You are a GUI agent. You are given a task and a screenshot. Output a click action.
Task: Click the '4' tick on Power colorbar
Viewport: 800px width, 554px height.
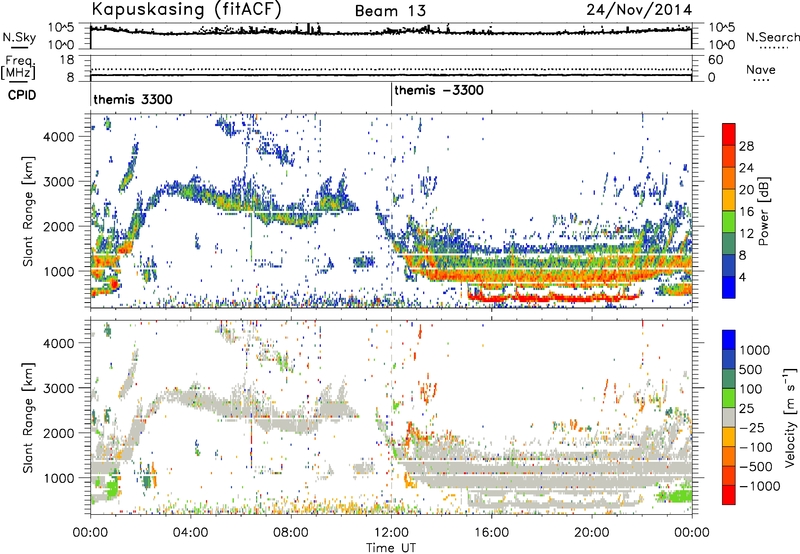coord(742,277)
